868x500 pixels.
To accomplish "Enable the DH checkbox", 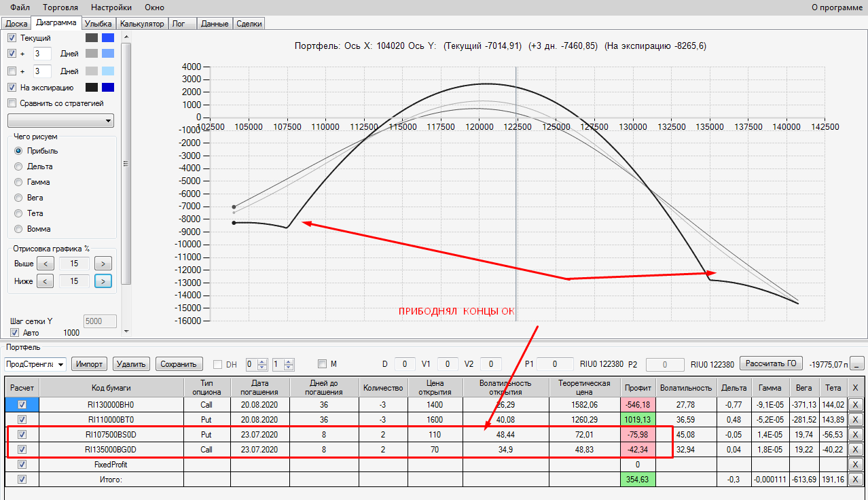I will pyautogui.click(x=218, y=364).
